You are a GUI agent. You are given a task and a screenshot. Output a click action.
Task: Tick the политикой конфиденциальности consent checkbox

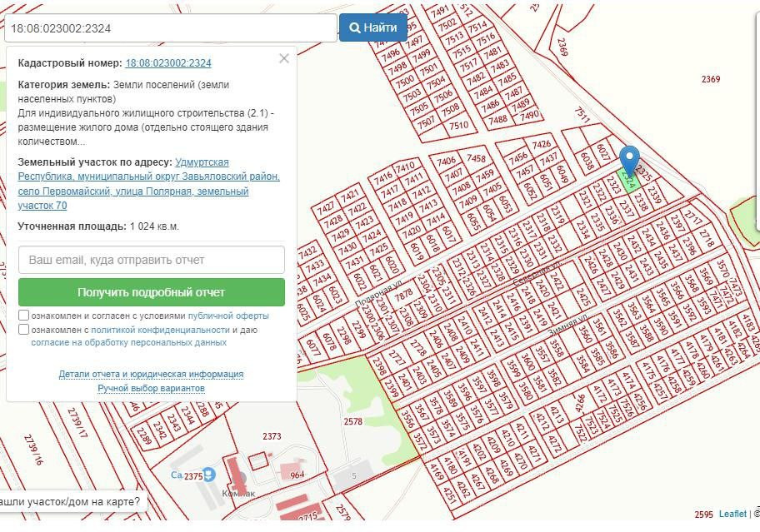[24, 329]
